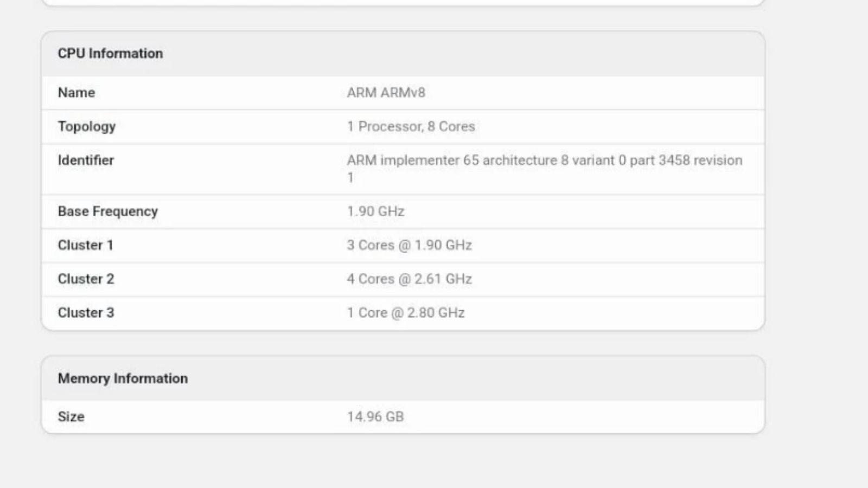868x488 pixels.
Task: Click the CPU Information section header
Action: point(110,53)
